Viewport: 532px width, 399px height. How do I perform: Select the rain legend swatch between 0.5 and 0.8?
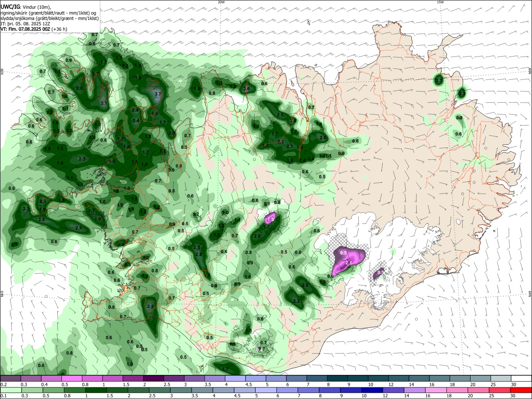click(x=54, y=390)
